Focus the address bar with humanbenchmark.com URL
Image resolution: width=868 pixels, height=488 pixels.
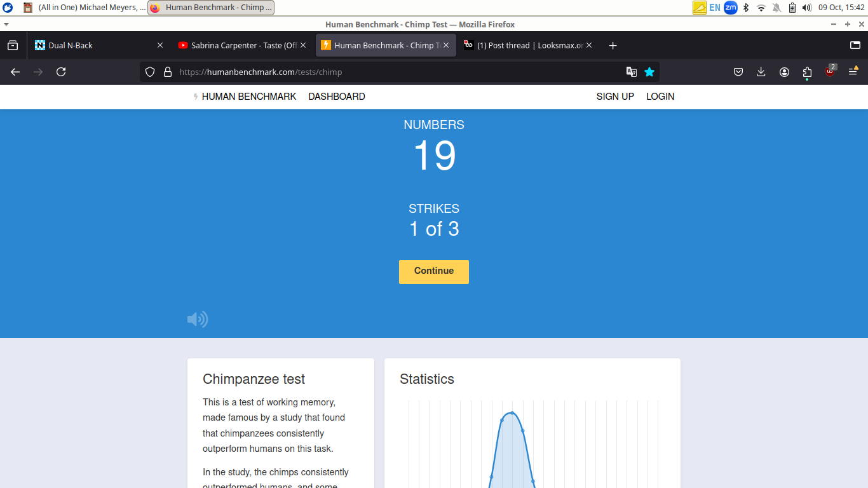pos(400,72)
